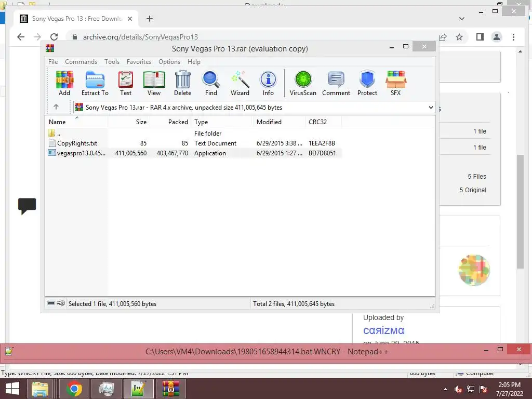Open the Tools menu
Image resolution: width=532 pixels, height=399 pixels.
112,62
